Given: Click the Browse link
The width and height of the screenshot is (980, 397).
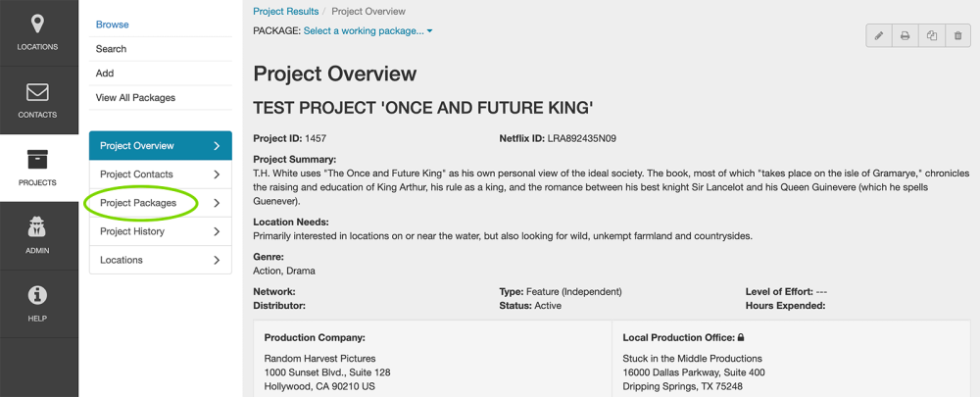Looking at the screenshot, I should click(x=112, y=25).
